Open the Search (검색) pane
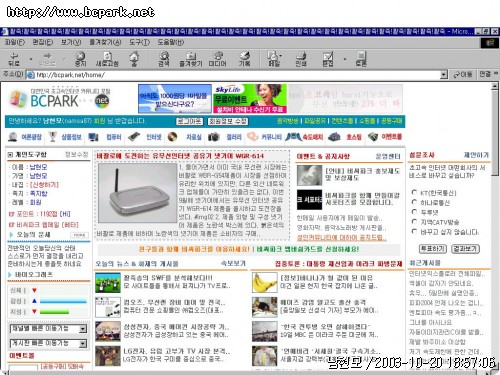500x375 pixels. tap(164, 59)
